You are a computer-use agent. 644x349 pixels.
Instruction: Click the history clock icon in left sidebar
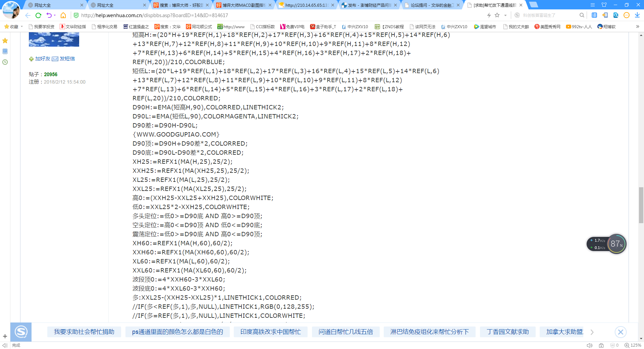5,62
